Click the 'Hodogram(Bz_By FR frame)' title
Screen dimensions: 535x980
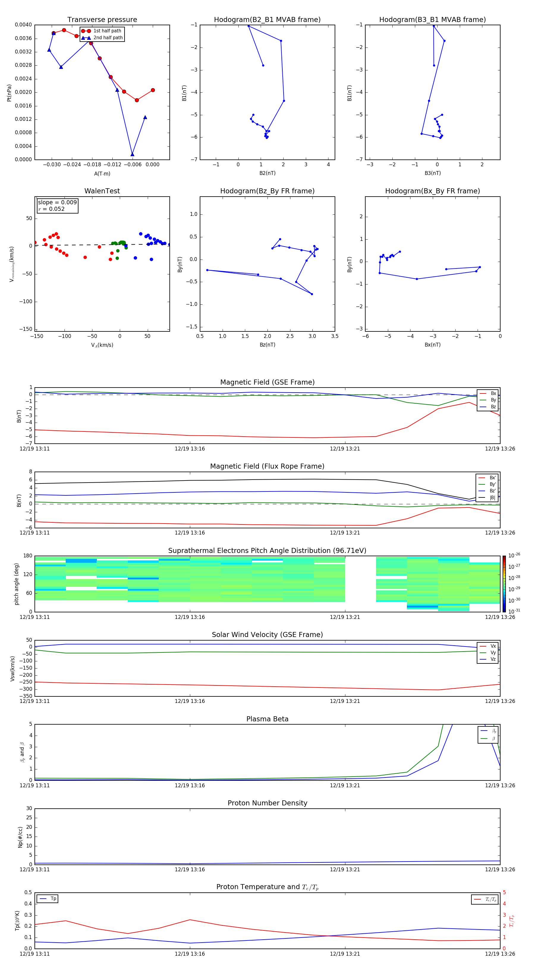point(267,191)
